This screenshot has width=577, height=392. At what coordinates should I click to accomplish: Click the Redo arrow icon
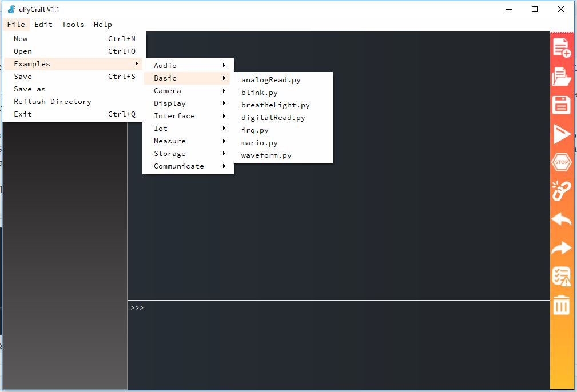point(561,248)
